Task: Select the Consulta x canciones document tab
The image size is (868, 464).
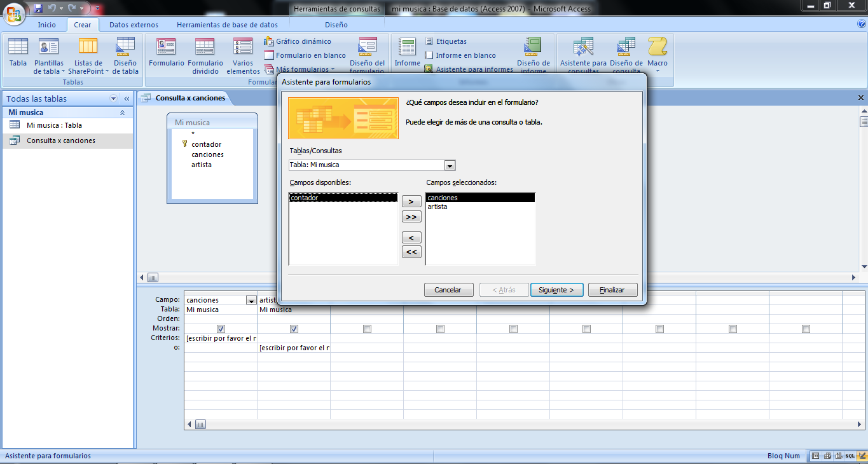Action: [184, 98]
